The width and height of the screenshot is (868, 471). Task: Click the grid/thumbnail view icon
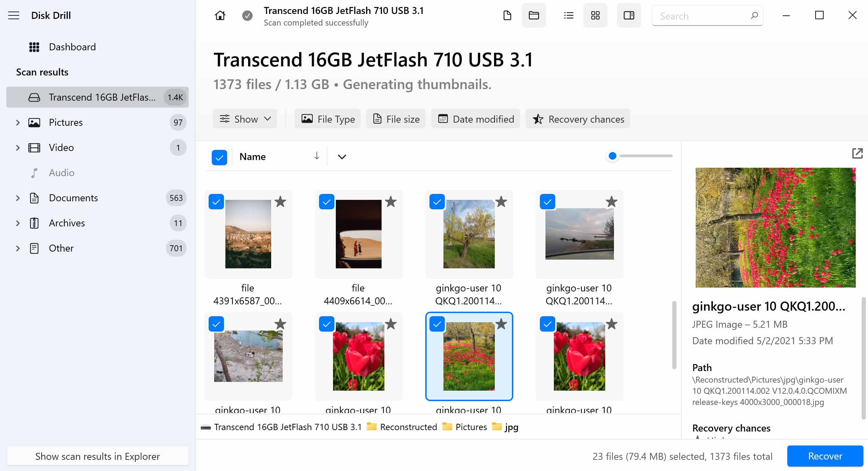(x=595, y=16)
